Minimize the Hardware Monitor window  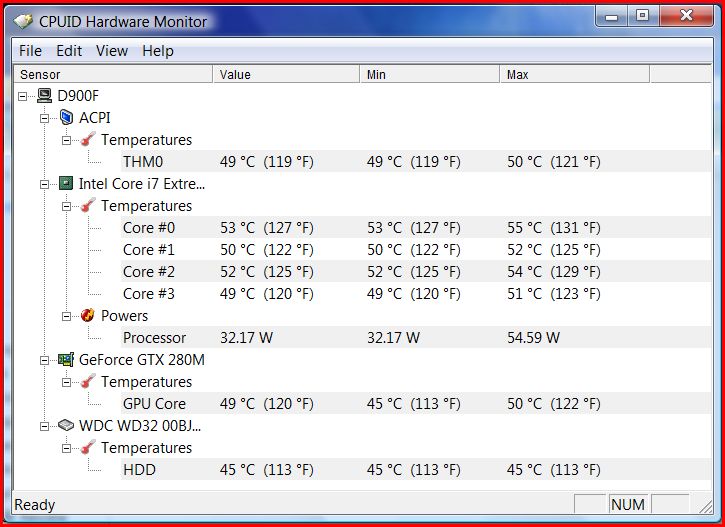click(612, 16)
